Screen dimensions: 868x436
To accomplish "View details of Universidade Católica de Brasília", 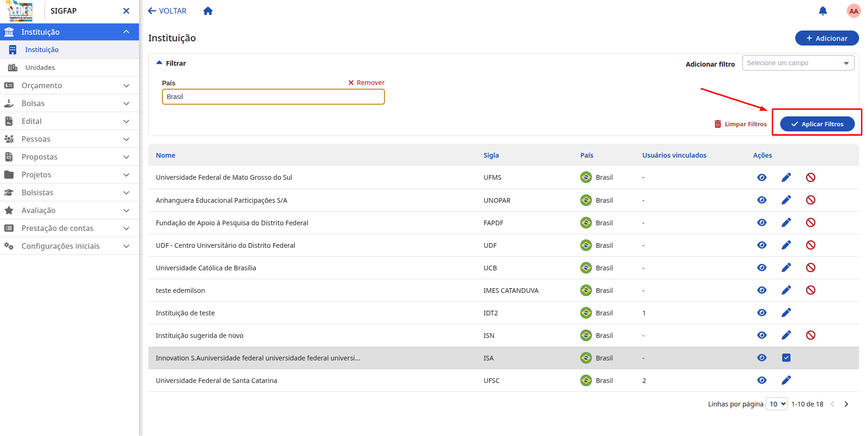I will click(761, 268).
